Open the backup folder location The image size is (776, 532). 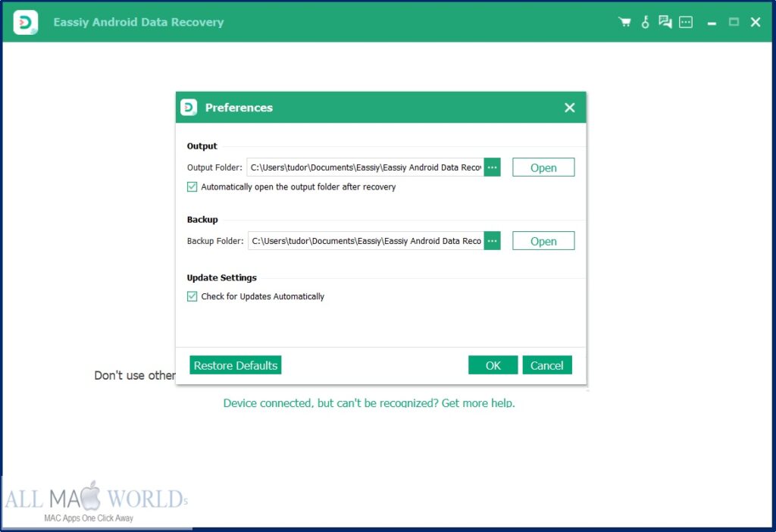pos(543,240)
